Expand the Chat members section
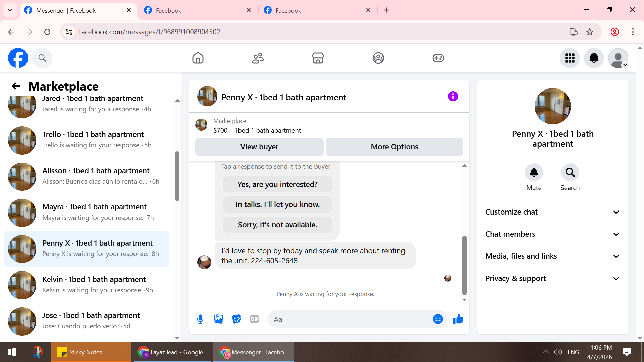The image size is (644, 362). (x=552, y=234)
